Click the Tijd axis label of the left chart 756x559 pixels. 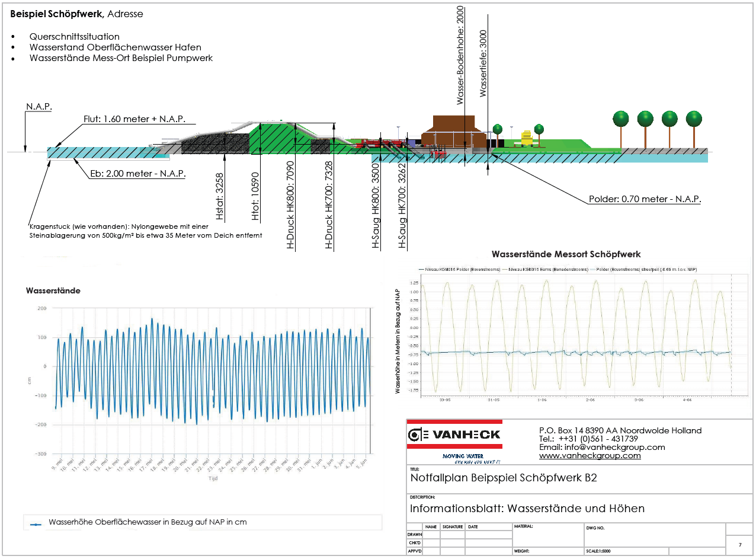point(212,478)
